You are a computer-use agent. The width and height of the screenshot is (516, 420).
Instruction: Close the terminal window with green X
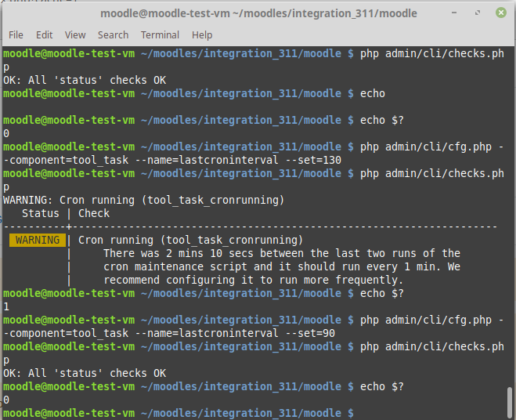500,13
